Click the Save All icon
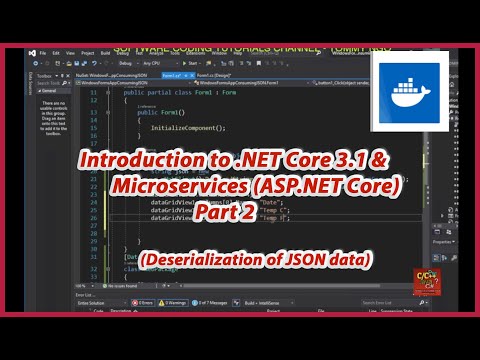 coord(84,63)
